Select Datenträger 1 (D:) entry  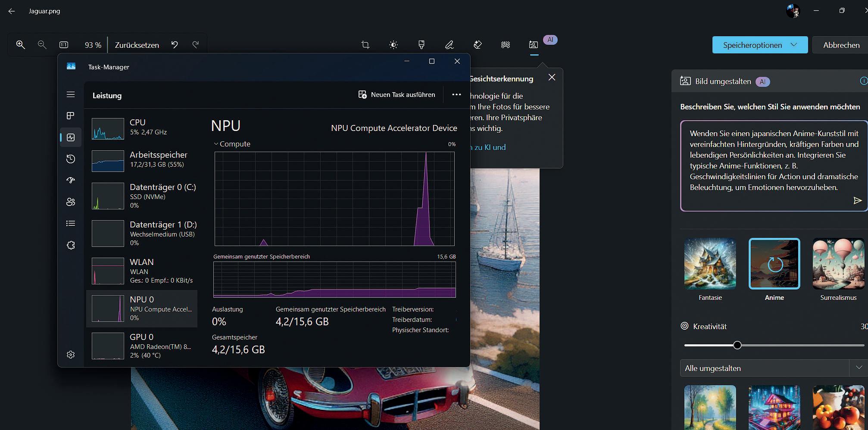[142, 233]
